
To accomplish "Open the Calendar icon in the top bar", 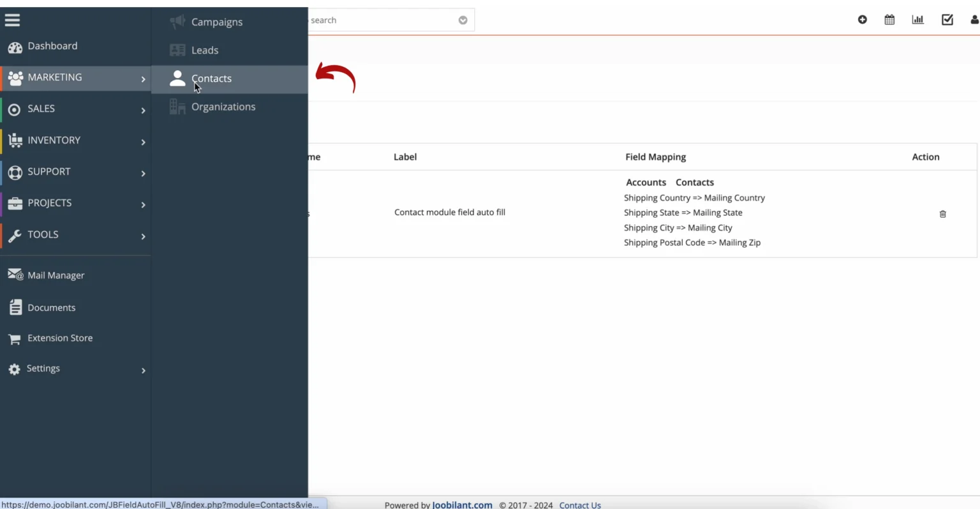I will tap(889, 20).
